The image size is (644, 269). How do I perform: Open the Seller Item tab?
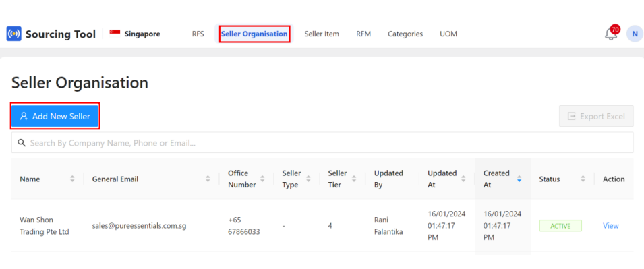pos(322,34)
